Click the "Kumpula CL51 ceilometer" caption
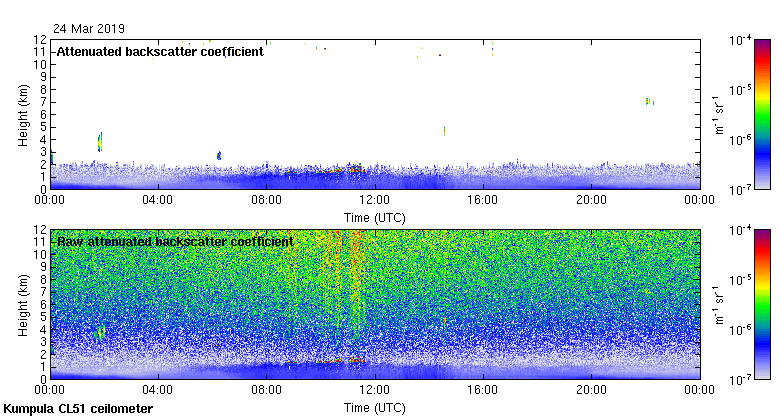 point(78,409)
